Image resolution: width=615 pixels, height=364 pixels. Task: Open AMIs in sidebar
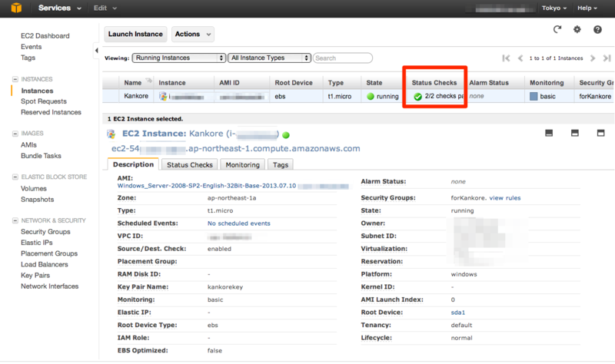click(28, 145)
